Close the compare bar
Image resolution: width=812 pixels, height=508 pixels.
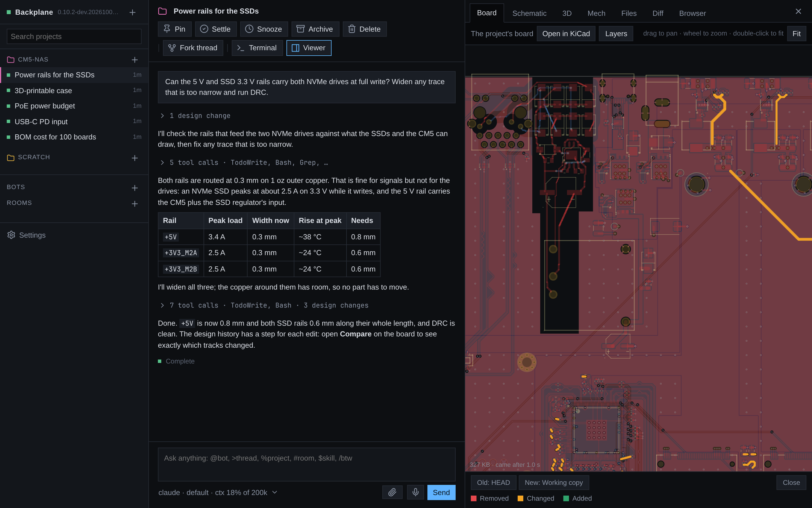791,482
